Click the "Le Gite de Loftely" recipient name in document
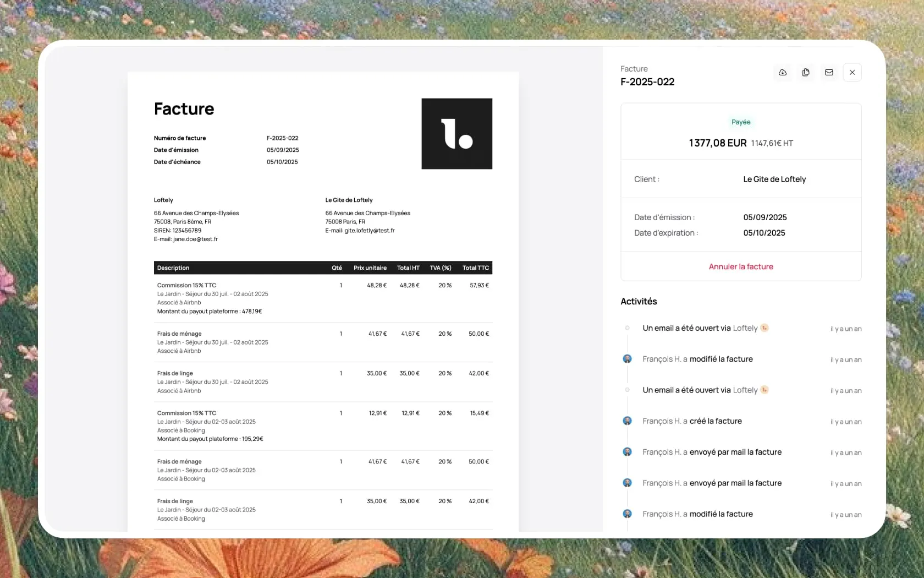The width and height of the screenshot is (924, 578). click(349, 200)
